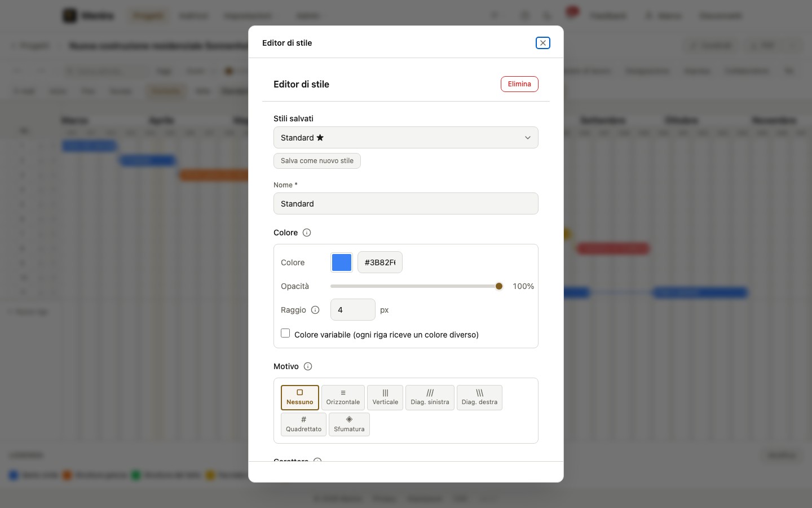Select the Verticale pattern option
The height and width of the screenshot is (508, 812).
point(385,397)
